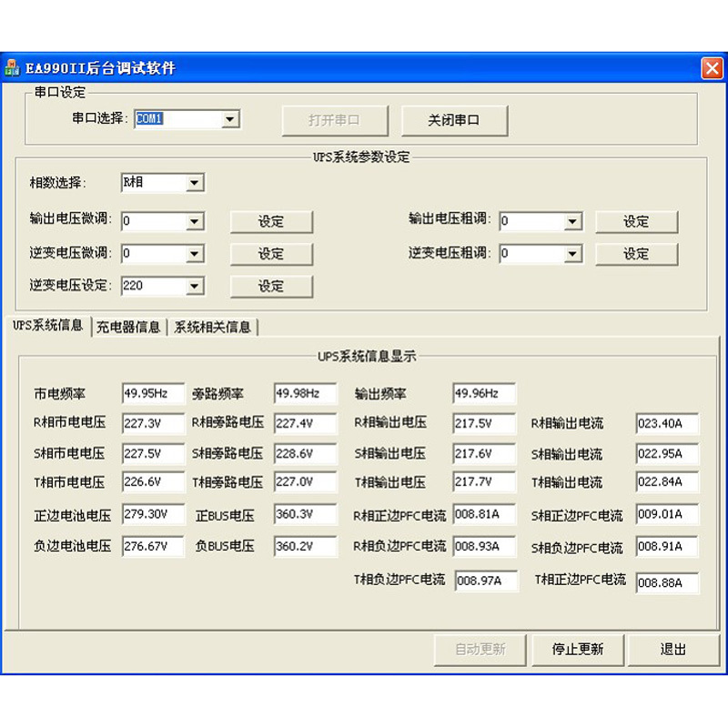
Task: Open the 系统相关信息 tab
Action: pos(212,327)
